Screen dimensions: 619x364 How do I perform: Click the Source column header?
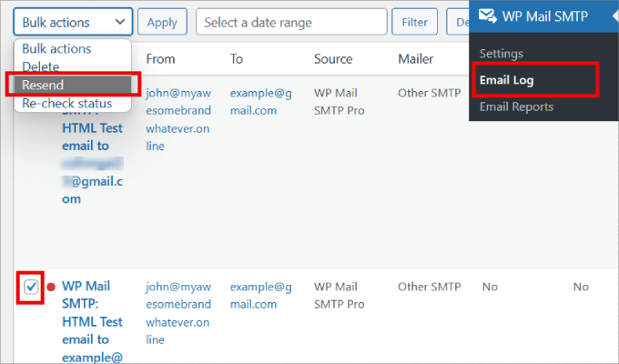(x=332, y=59)
